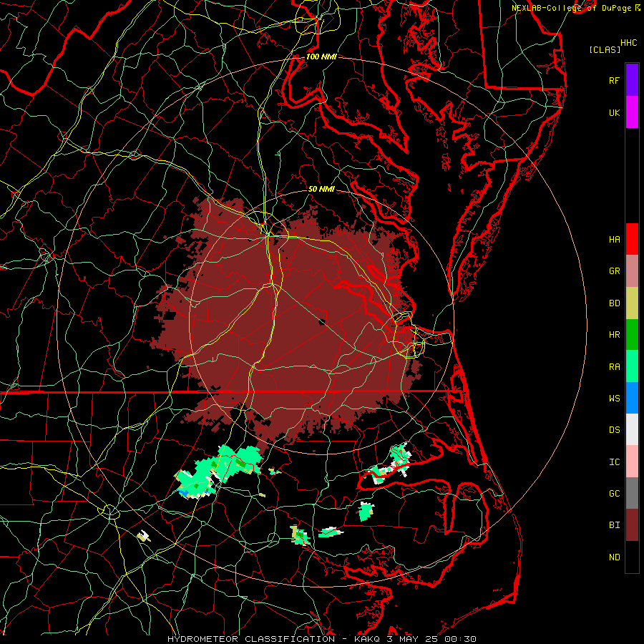The image size is (644, 644).
Task: Click the GC gray legend swatch
Action: [632, 493]
